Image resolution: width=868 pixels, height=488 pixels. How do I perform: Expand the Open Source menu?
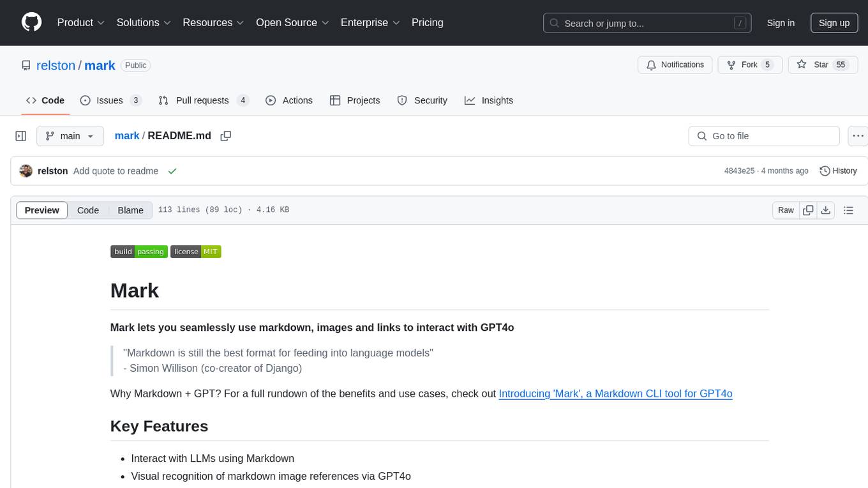click(292, 22)
